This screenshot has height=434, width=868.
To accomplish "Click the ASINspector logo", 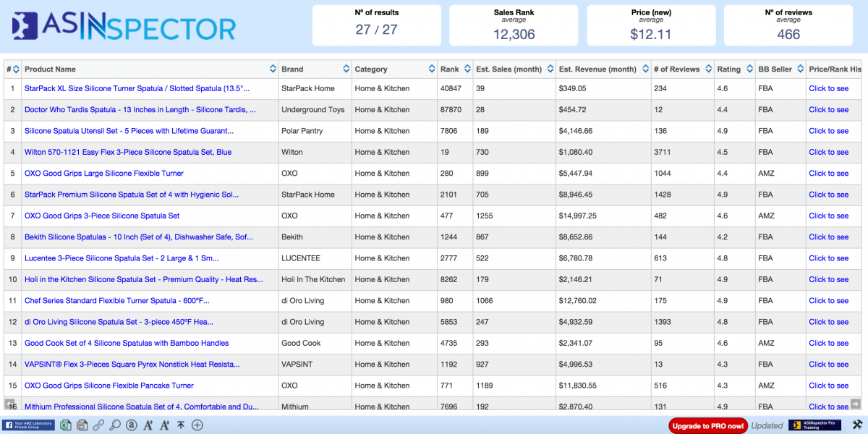I will point(124,27).
